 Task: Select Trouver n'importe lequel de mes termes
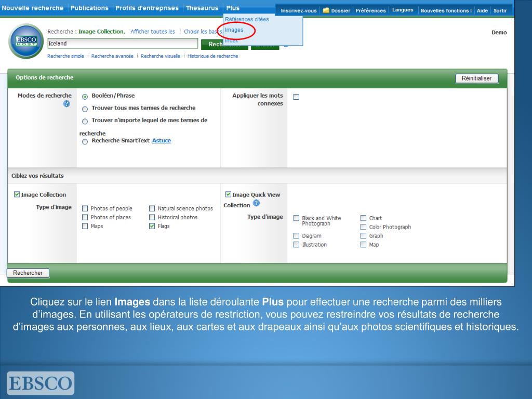pos(85,121)
